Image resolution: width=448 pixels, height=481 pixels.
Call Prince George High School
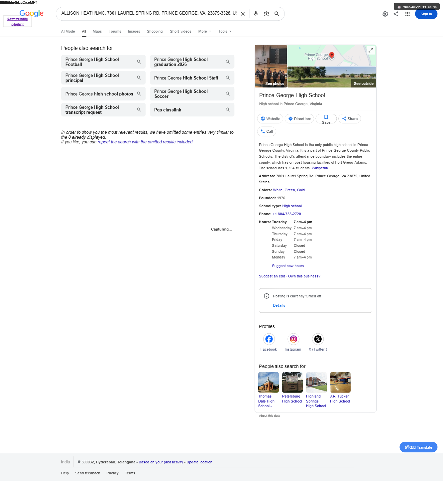267,131
